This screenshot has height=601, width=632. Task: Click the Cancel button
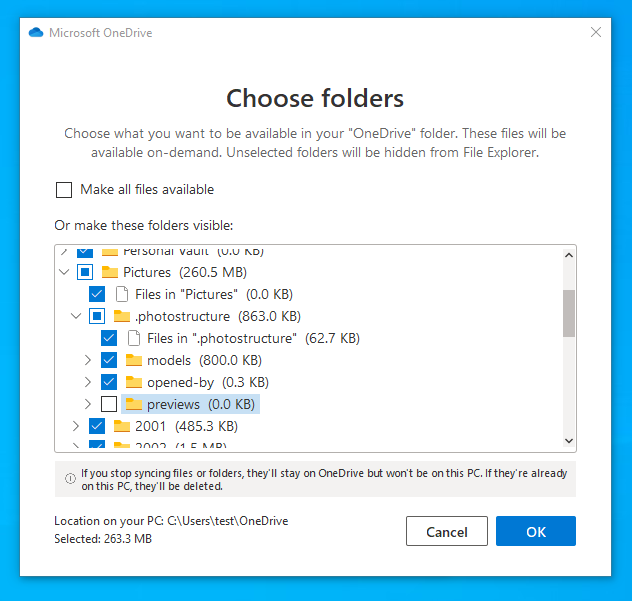pos(447,531)
